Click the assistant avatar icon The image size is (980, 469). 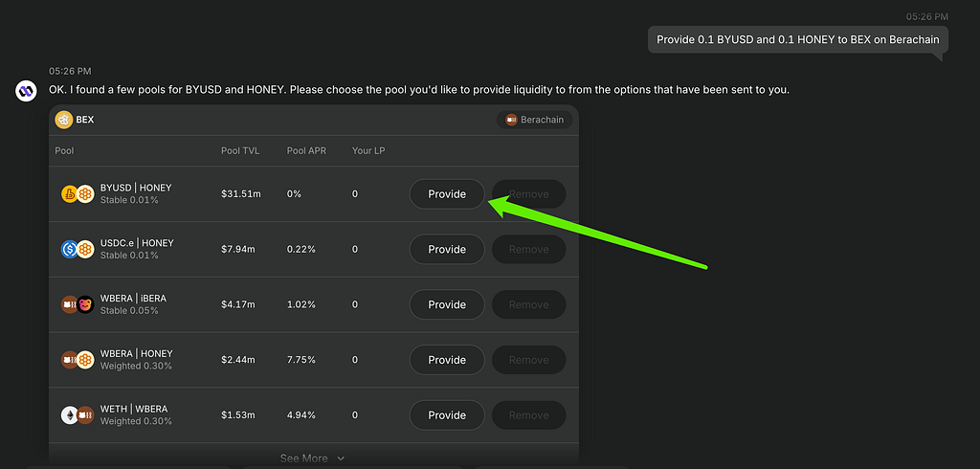click(x=25, y=91)
